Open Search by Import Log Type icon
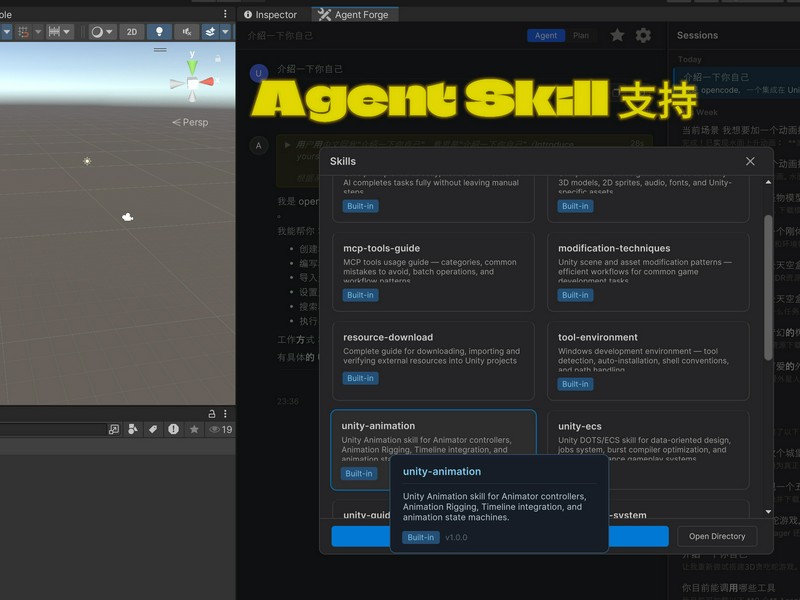 click(173, 429)
